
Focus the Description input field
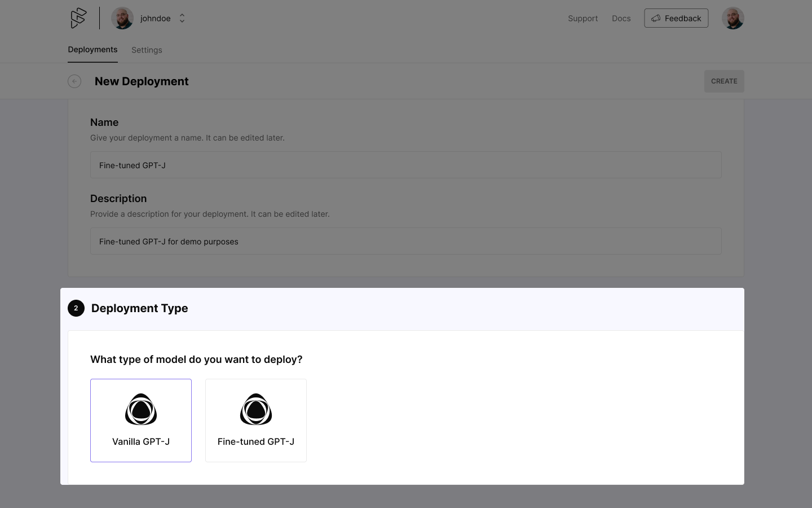click(405, 241)
